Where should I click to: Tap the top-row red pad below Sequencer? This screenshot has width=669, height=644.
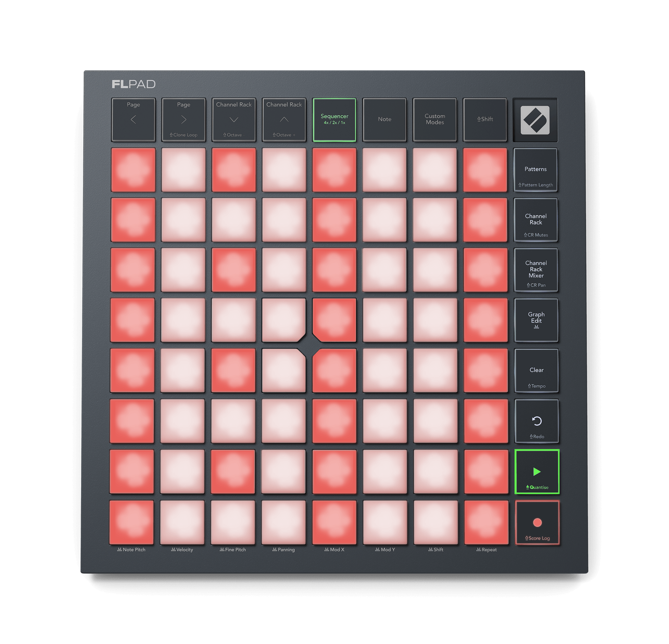click(x=334, y=170)
